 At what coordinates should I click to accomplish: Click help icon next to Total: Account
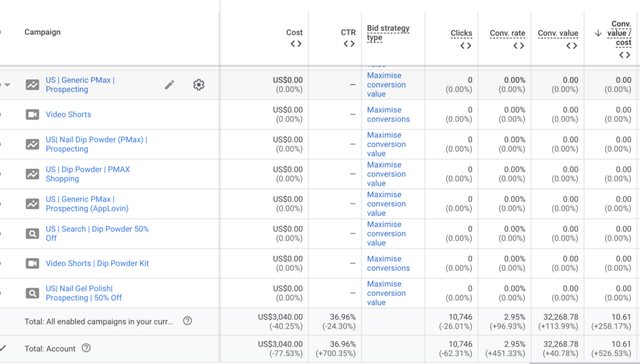(86, 348)
